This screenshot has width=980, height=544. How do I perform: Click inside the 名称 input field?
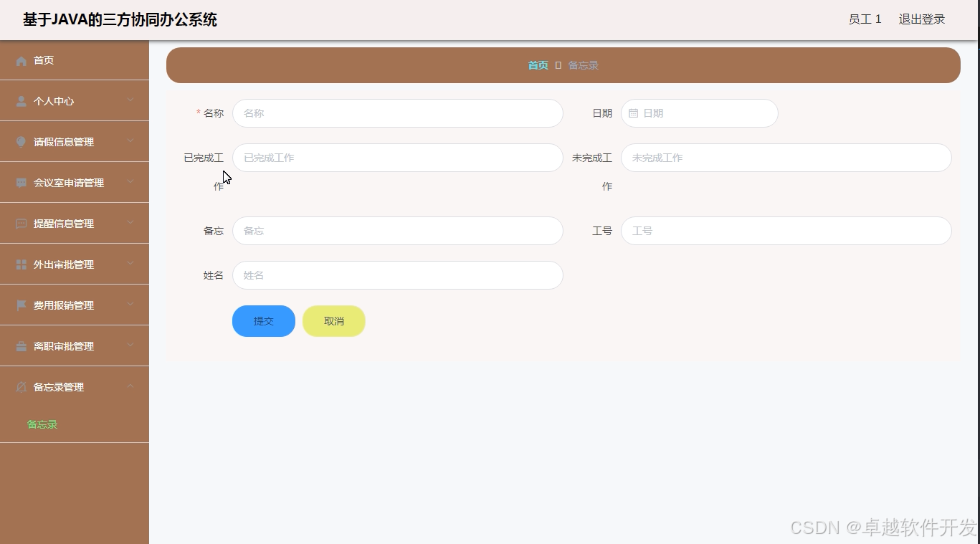pos(397,113)
